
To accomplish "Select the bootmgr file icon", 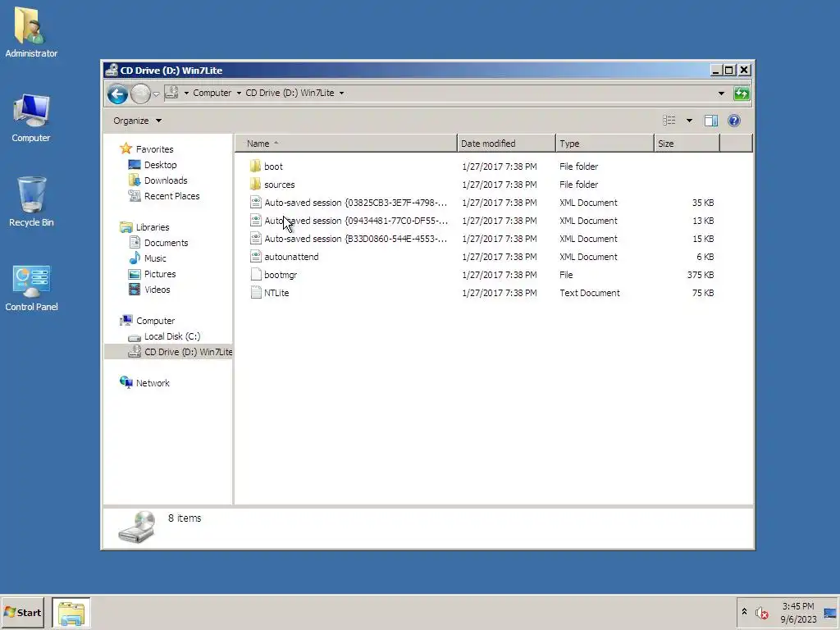I will click(x=256, y=275).
